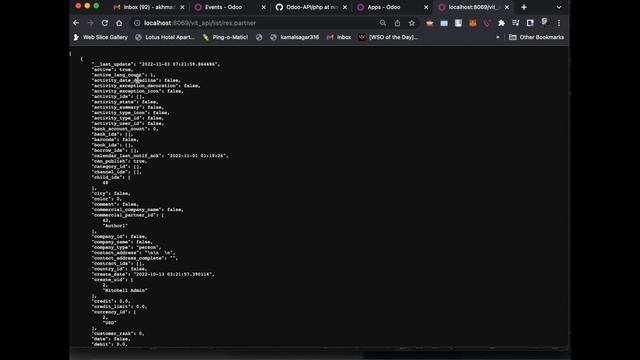Click the "__last_update" JSON line
The width and height of the screenshot is (640, 360).
(156, 64)
